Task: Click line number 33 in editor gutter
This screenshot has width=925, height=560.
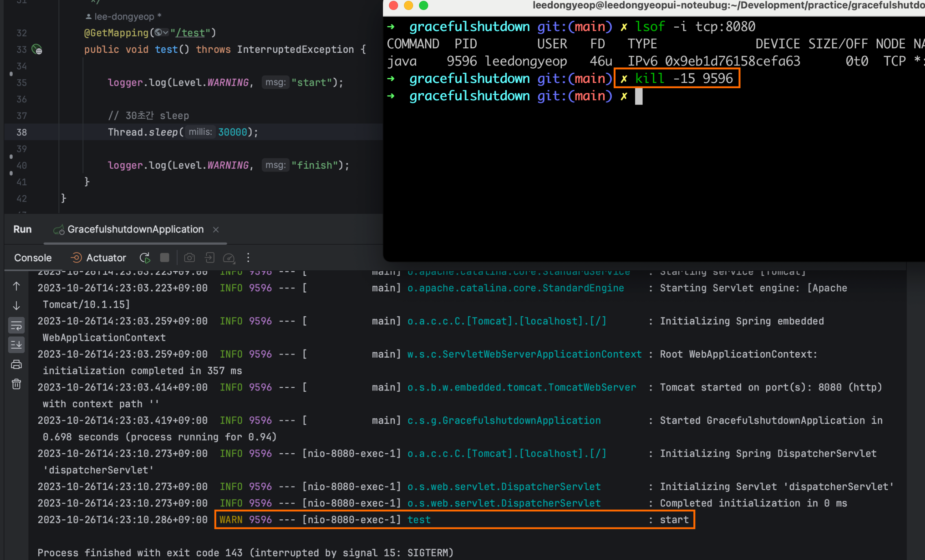Action: click(x=22, y=50)
